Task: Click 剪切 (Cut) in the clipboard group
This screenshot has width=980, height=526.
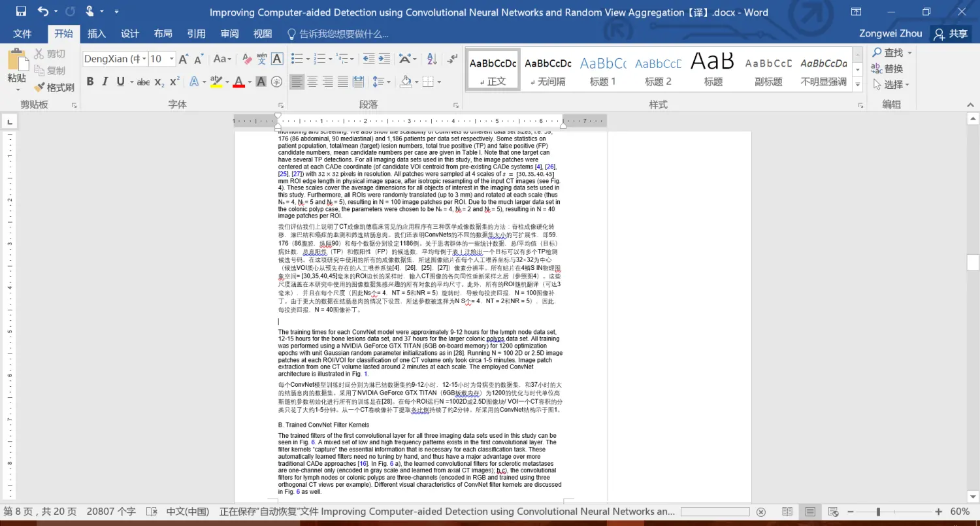Action: (x=50, y=54)
